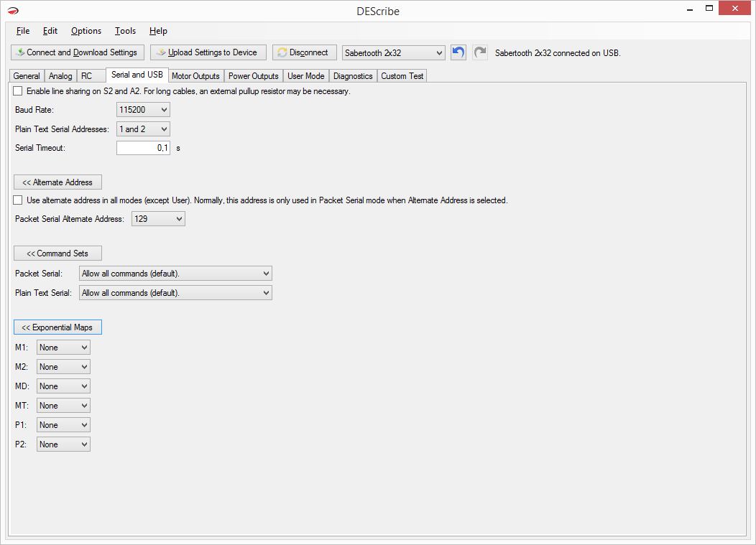Screen dimensions: 756x545
Task: Open the Baud Rate dropdown
Action: (143, 109)
